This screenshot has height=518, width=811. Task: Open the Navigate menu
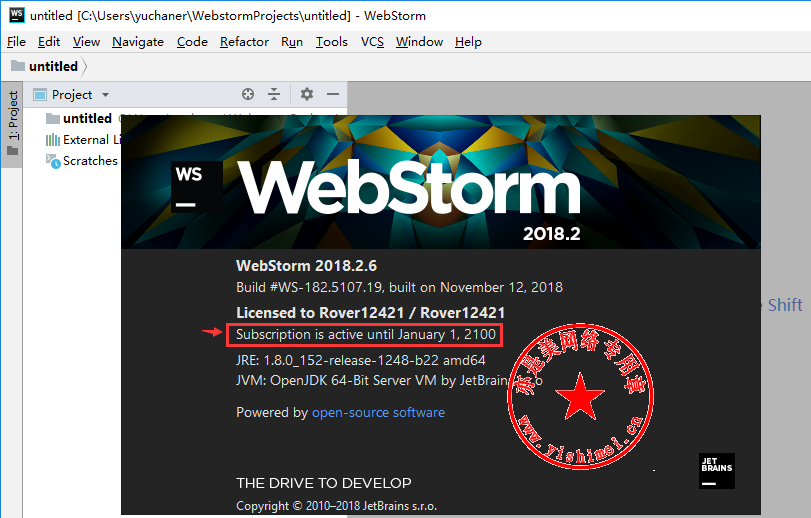[x=138, y=42]
